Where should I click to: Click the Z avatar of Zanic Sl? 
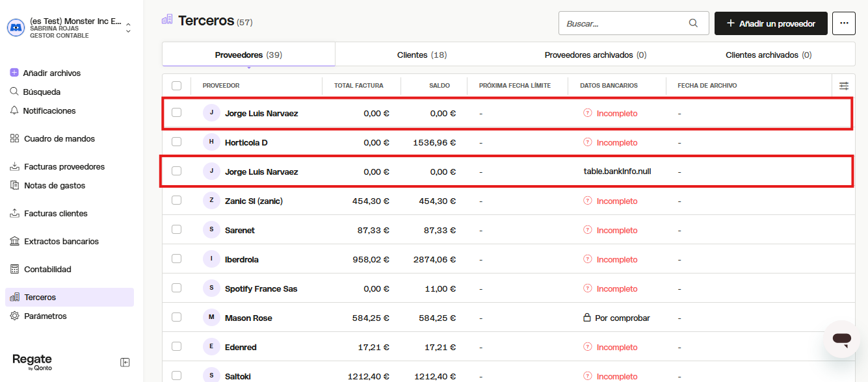211,200
